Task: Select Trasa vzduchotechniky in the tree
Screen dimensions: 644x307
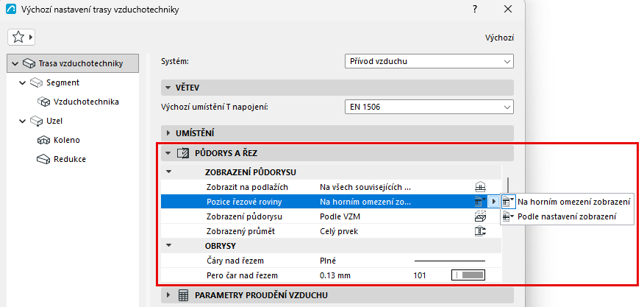Action: (73, 63)
